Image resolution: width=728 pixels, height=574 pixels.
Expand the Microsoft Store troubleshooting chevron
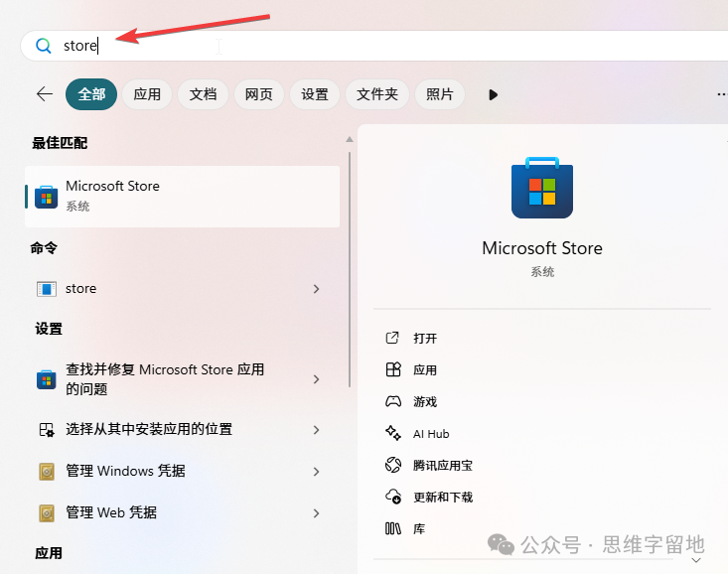pyautogui.click(x=316, y=379)
